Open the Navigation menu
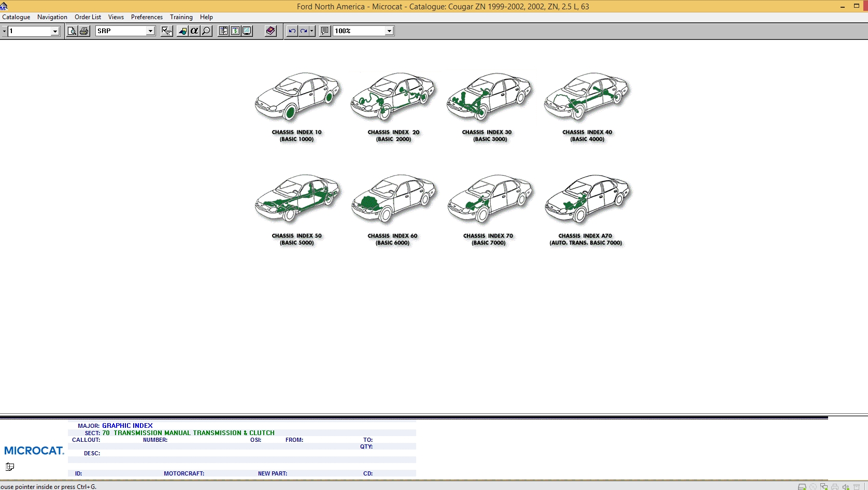The height and width of the screenshot is (490, 868). click(52, 17)
